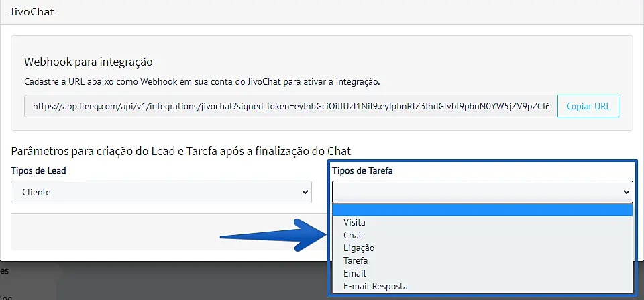644x300 pixels.
Task: Click the Tipos de Tarefa label
Action: click(362, 170)
